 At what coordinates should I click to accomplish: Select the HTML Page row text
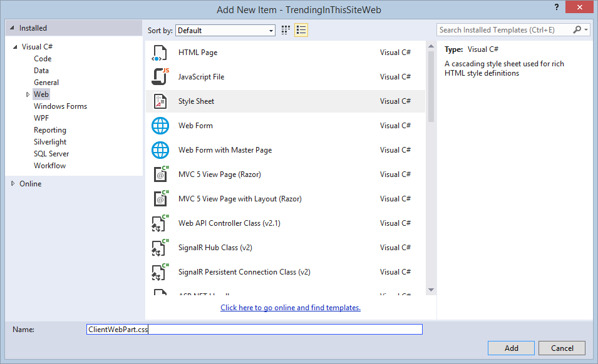(198, 53)
